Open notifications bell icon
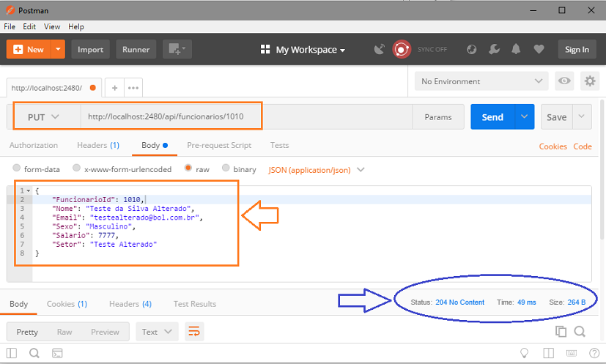This screenshot has height=364, width=606. 516,50
